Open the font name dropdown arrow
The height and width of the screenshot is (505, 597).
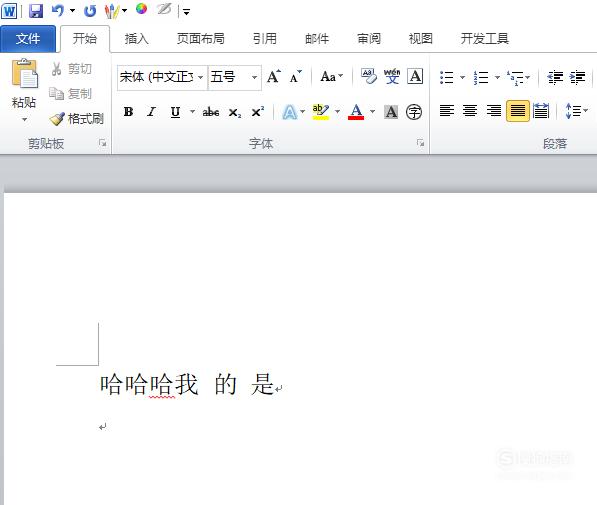coord(201,77)
